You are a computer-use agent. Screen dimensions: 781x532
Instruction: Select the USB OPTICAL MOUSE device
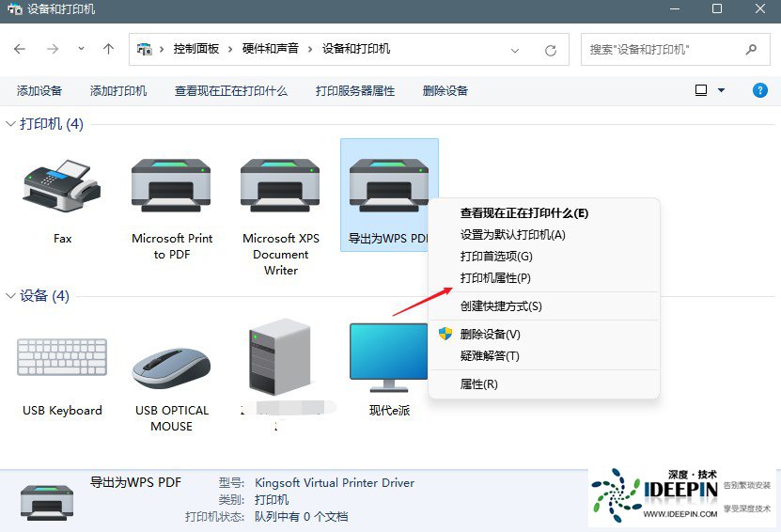tap(171, 368)
